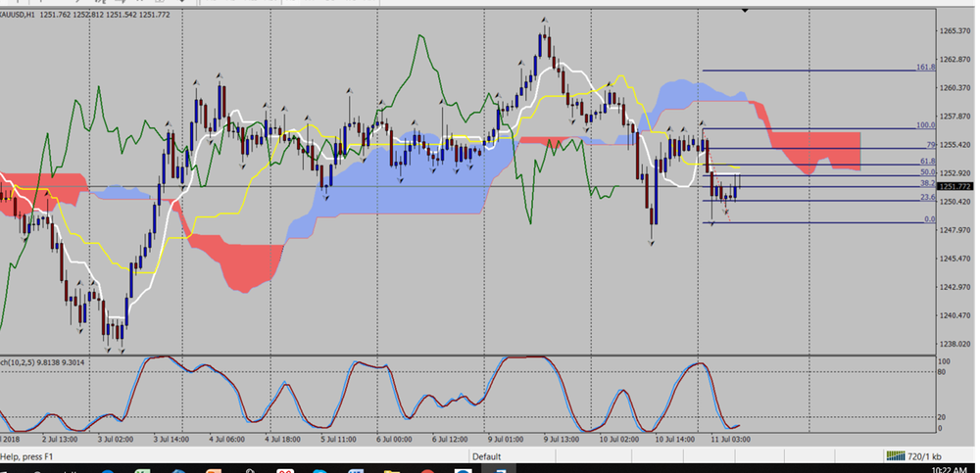Click the 10 Jul 02:00 time label
The width and height of the screenshot is (980, 473).
pos(618,440)
